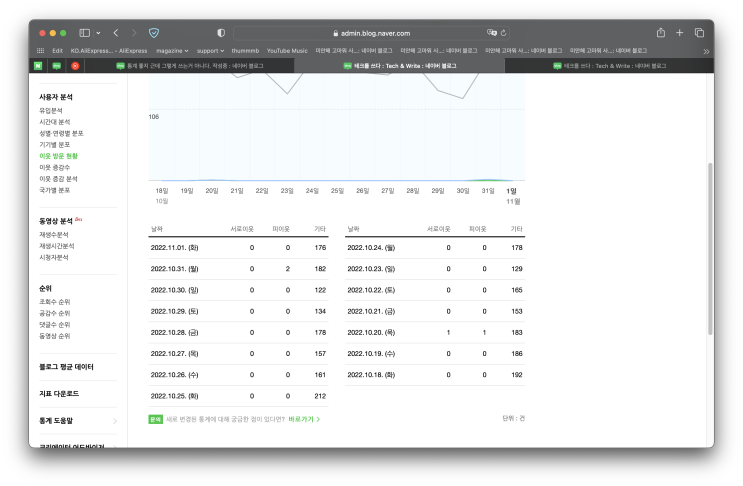This screenshot has height=486, width=743.
Task: Click the admin.blog.naver.com address field
Action: coord(372,33)
